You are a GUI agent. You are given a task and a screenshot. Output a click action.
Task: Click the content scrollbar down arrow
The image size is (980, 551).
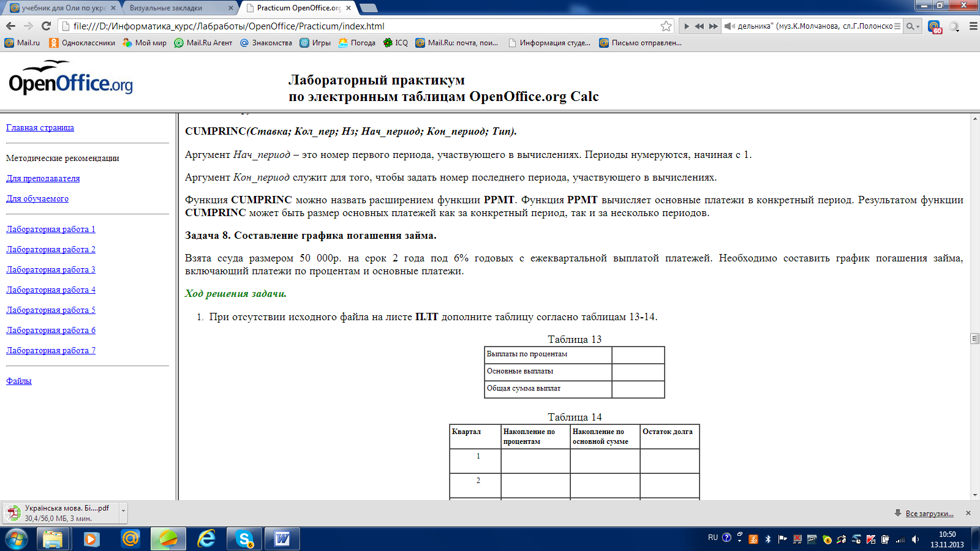(x=974, y=495)
